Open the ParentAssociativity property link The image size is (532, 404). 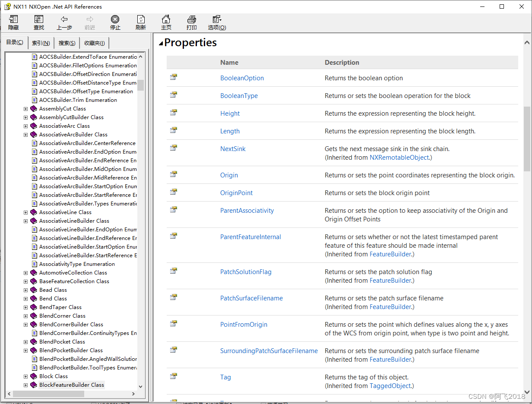pos(247,211)
